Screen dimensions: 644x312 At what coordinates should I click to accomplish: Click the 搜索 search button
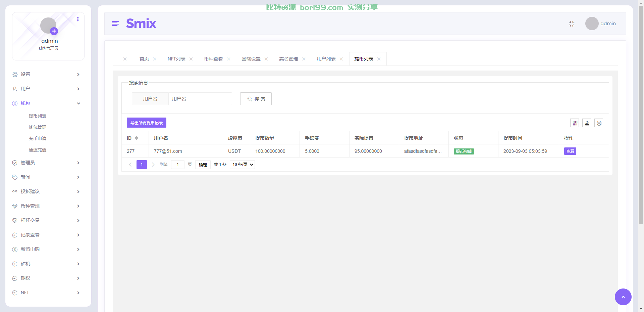click(x=256, y=99)
